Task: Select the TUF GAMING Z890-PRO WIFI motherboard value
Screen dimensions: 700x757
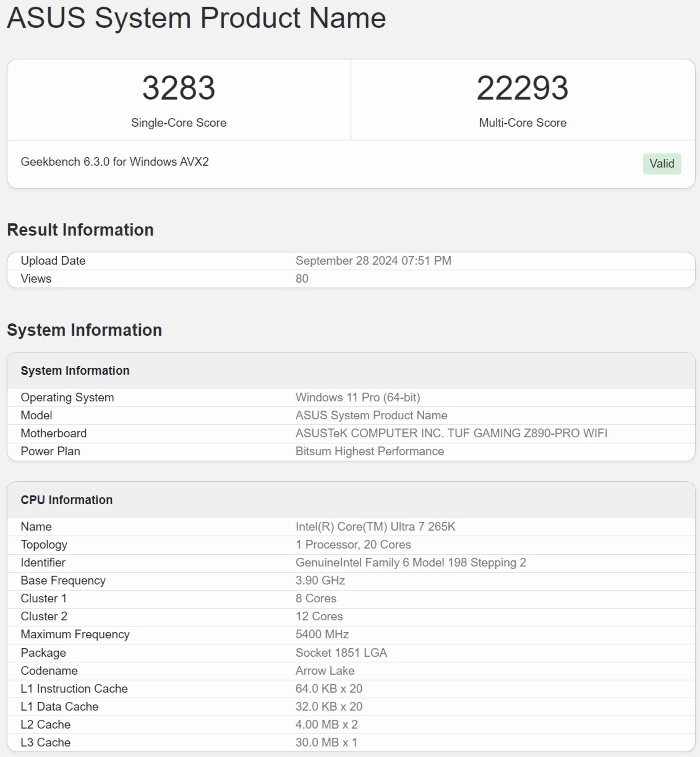Action: click(x=451, y=433)
